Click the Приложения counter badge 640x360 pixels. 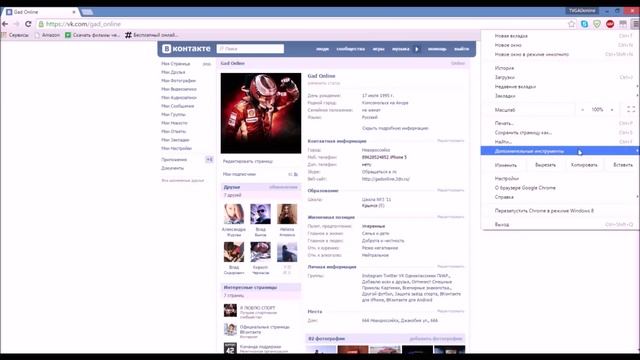pyautogui.click(x=209, y=160)
